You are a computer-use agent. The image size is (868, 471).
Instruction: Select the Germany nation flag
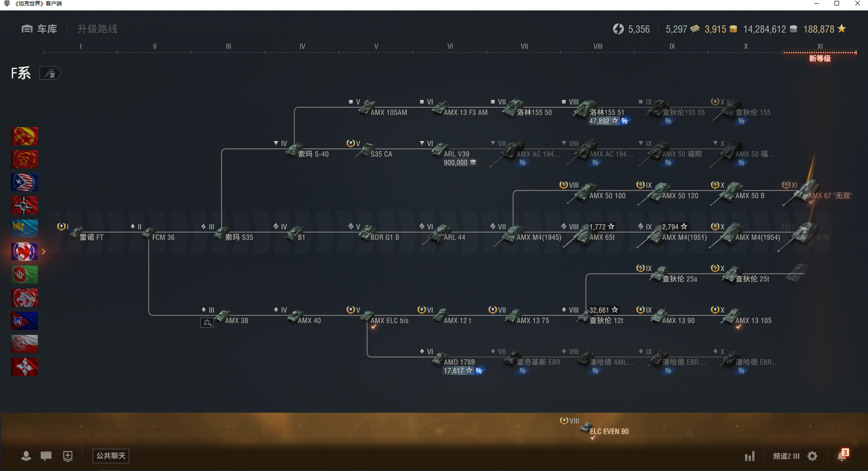24,205
